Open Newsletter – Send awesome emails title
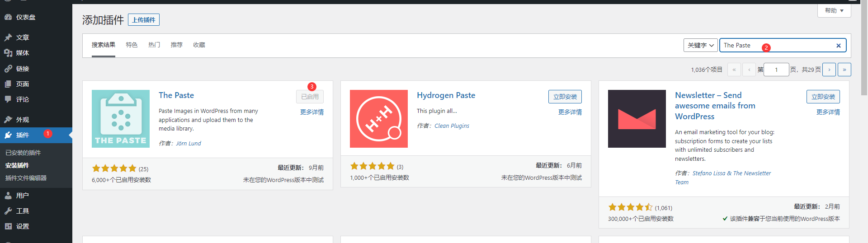Viewport: 868px width, 243px height. click(715, 106)
